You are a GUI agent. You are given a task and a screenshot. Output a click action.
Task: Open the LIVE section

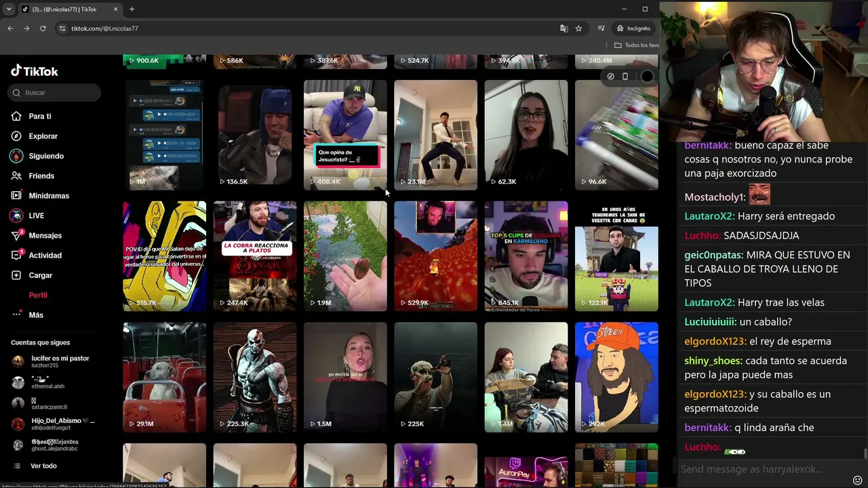coord(28,216)
